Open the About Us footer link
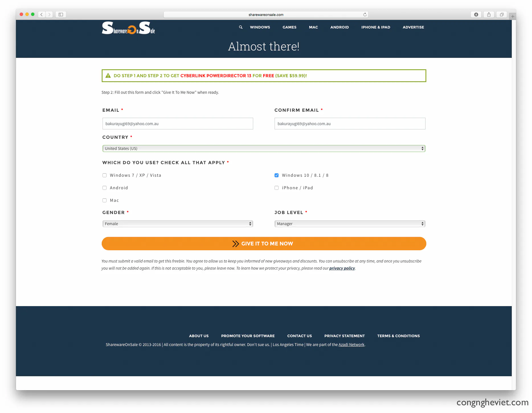This screenshot has width=532, height=413. tap(199, 336)
